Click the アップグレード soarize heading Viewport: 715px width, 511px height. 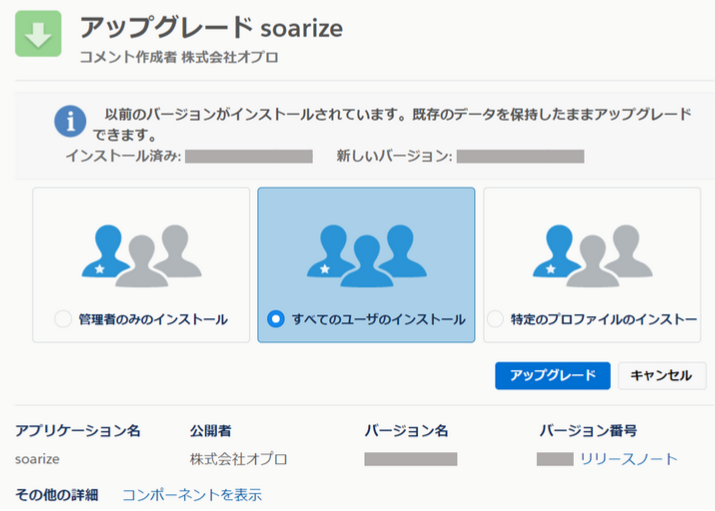click(x=210, y=28)
